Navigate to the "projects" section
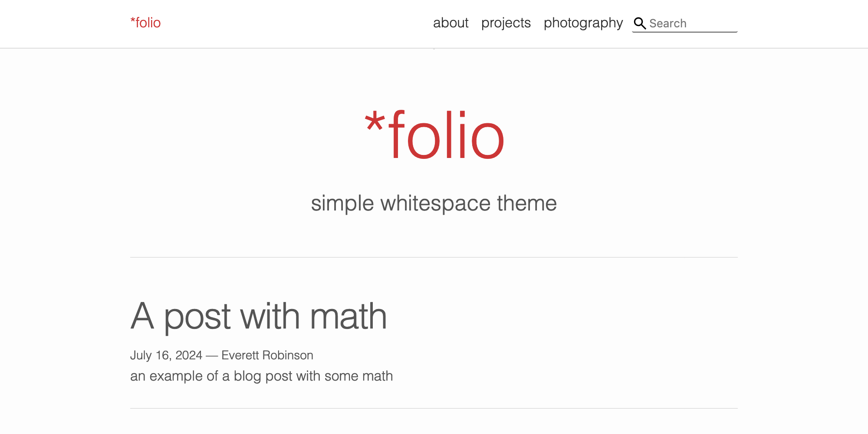This screenshot has height=434, width=868. click(x=506, y=23)
